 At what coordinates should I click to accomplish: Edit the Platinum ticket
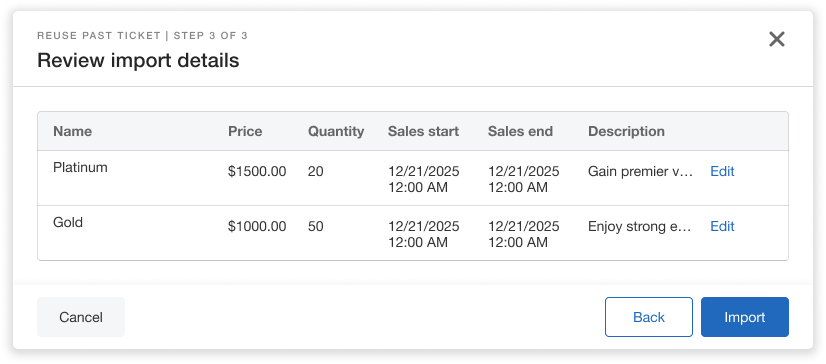(x=722, y=171)
